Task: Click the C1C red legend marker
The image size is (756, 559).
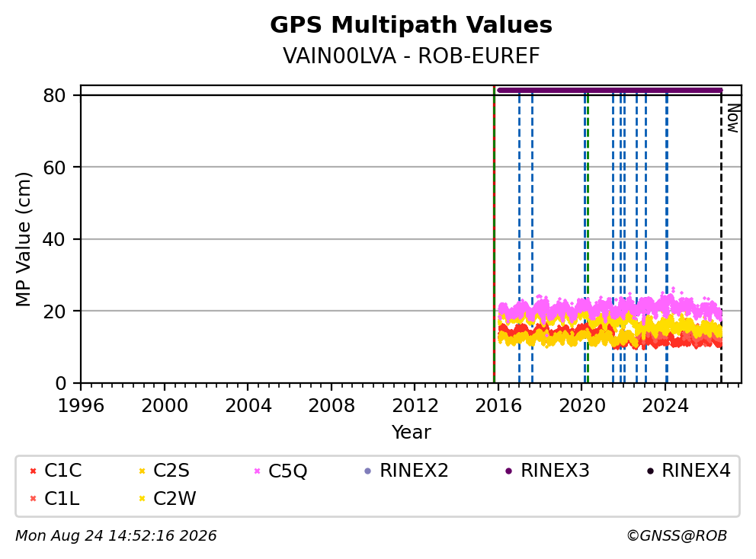Action: pyautogui.click(x=33, y=471)
